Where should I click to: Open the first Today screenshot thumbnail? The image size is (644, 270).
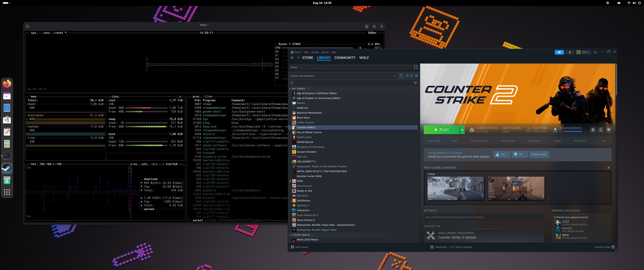456,188
